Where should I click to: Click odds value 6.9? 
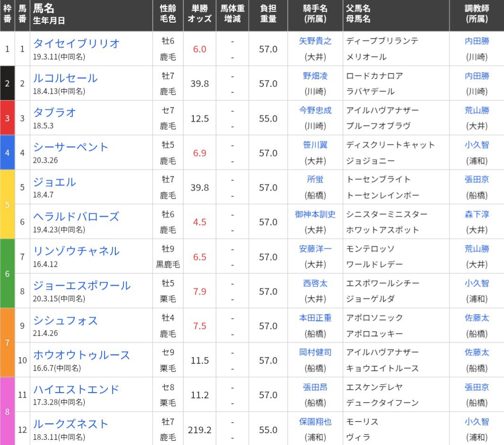click(200, 153)
